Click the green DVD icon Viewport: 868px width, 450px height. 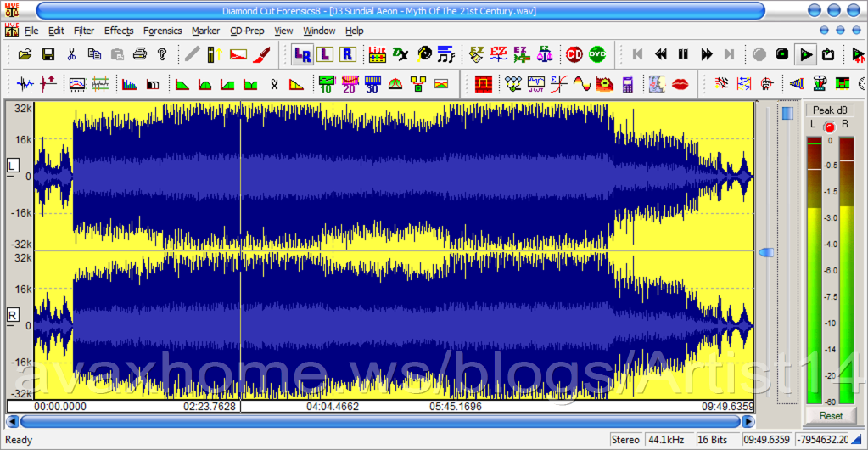(597, 54)
